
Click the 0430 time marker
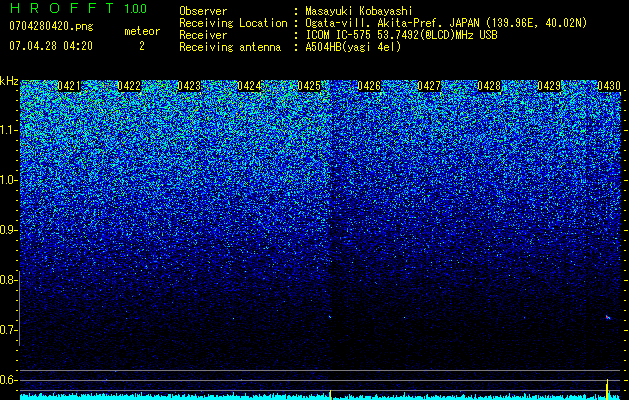click(x=609, y=86)
